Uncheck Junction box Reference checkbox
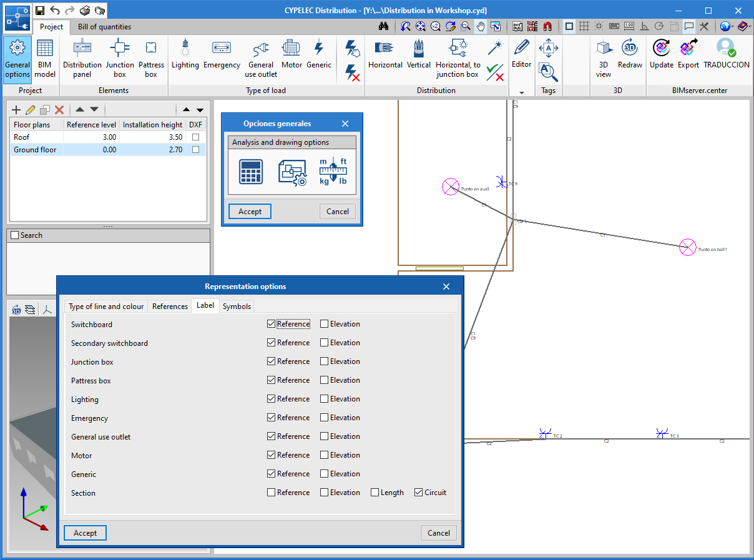This screenshot has height=560, width=754. 271,361
